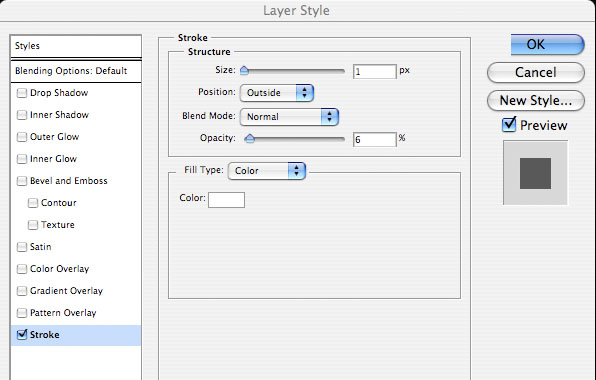596x380 pixels.
Task: Select the Pattern Overlay label row
Action: click(63, 313)
